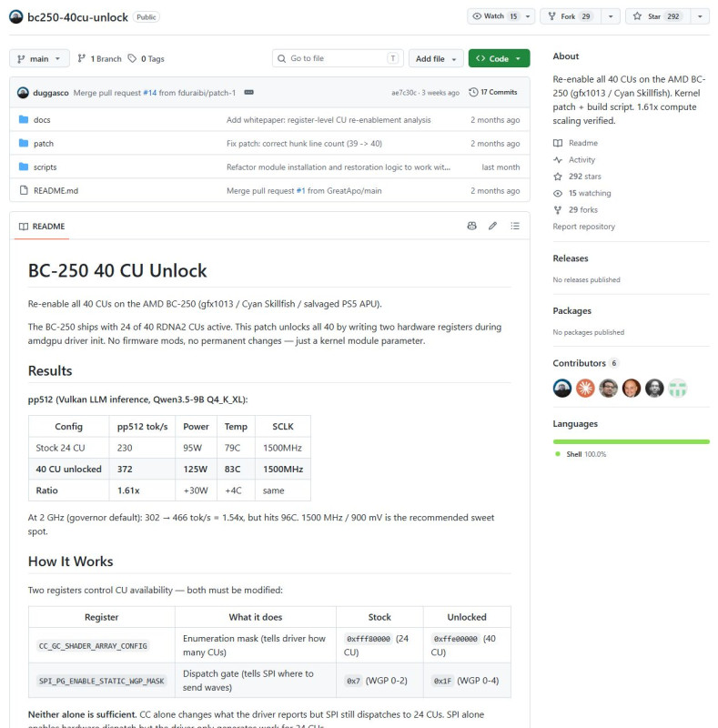Click the SPI_PG_ENABLE_STATIC_WGP_MASK register cell
Image resolution: width=718 pixels, height=728 pixels.
[102, 680]
